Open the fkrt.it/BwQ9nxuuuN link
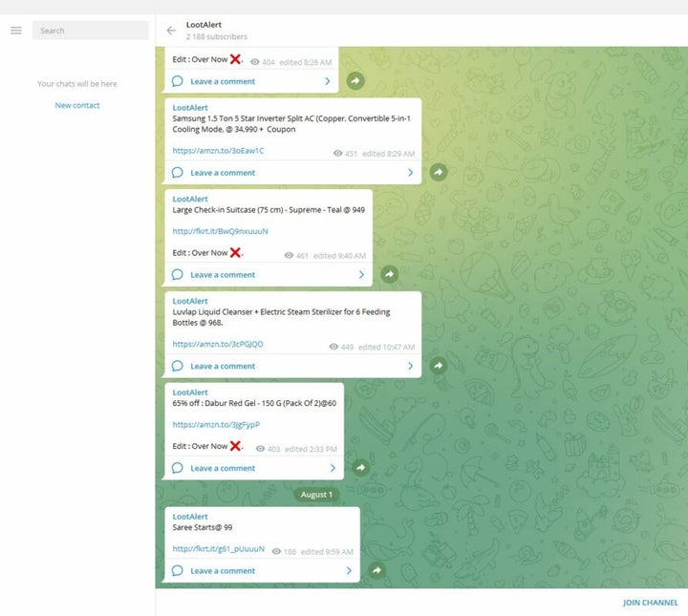Screen dimensions: 688x616 (220, 231)
